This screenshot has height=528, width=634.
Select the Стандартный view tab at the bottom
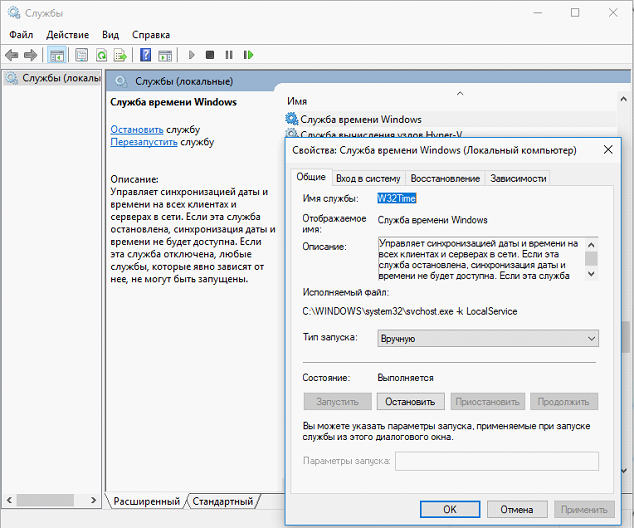pos(222,500)
